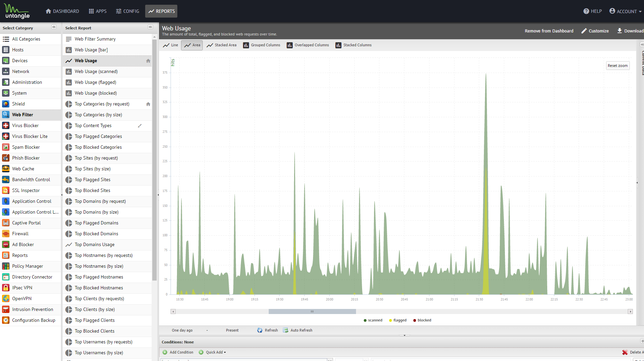Collapse the Select Report panel
Viewport: 644px width, 361px height.
tap(150, 27)
